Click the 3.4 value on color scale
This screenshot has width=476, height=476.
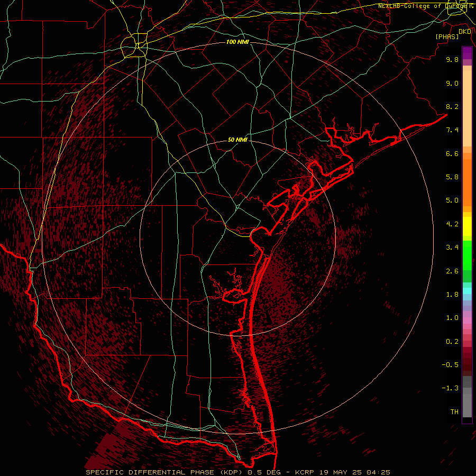tap(452, 248)
